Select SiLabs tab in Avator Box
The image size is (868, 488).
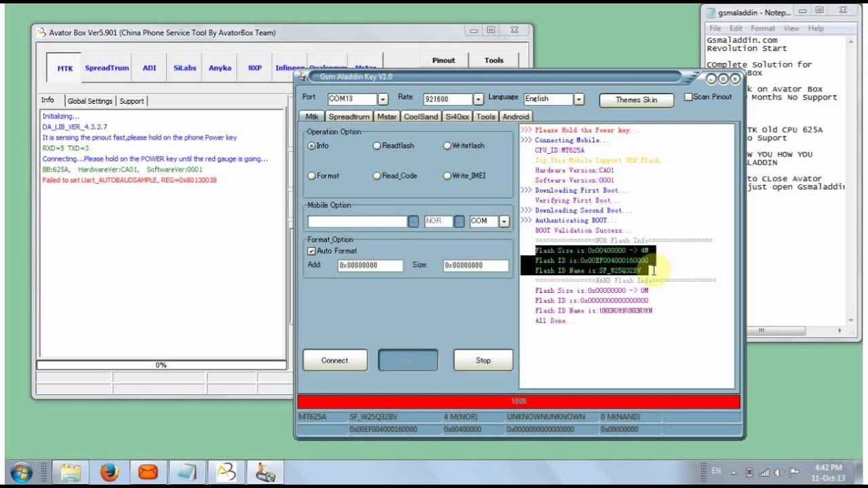(185, 68)
